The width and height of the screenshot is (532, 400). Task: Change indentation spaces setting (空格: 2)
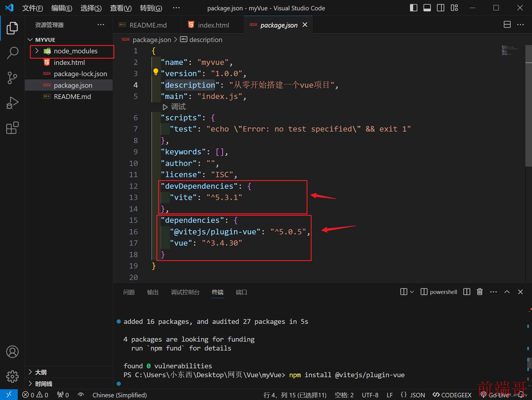point(344,395)
